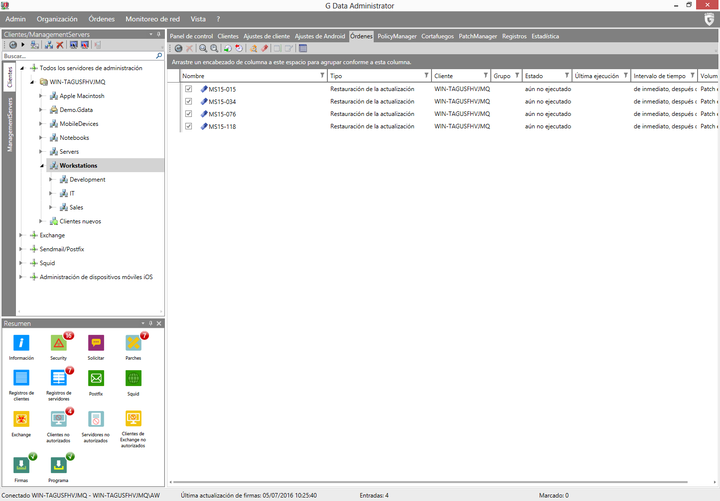Open the filter dropdown on the Estado column

[567, 75]
